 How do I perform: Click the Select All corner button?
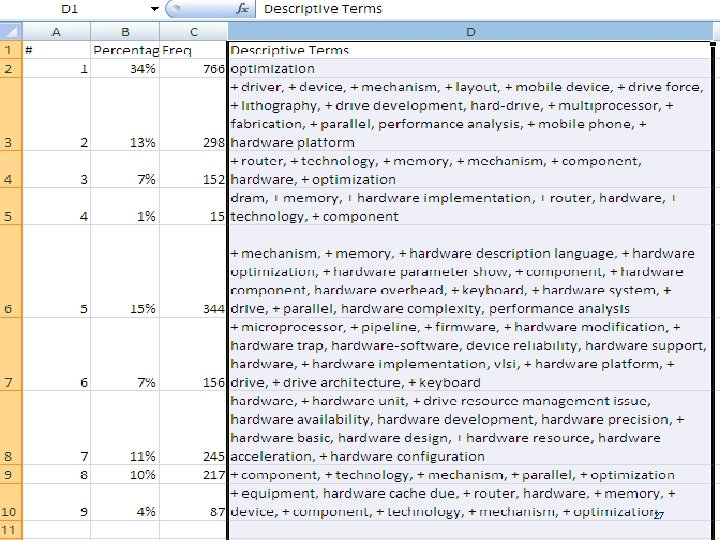pos(11,32)
